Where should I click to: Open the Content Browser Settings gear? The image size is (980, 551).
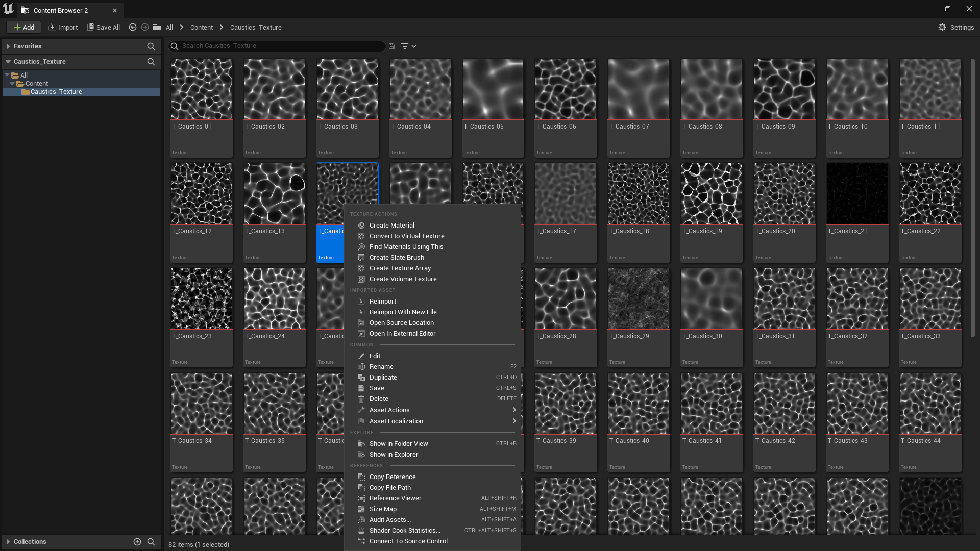click(943, 27)
